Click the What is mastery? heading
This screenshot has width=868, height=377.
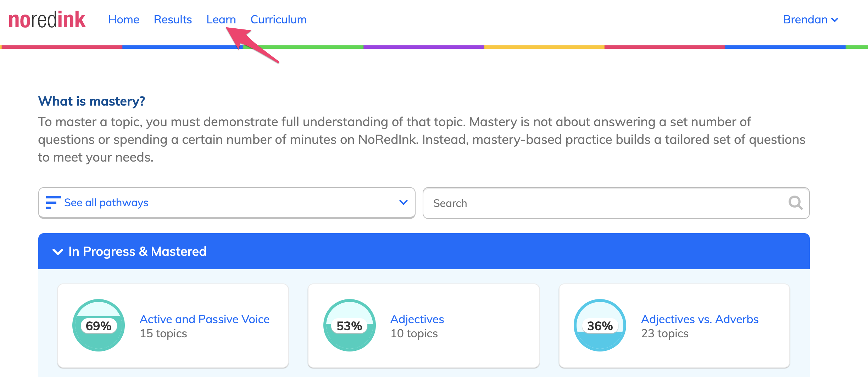pos(91,101)
